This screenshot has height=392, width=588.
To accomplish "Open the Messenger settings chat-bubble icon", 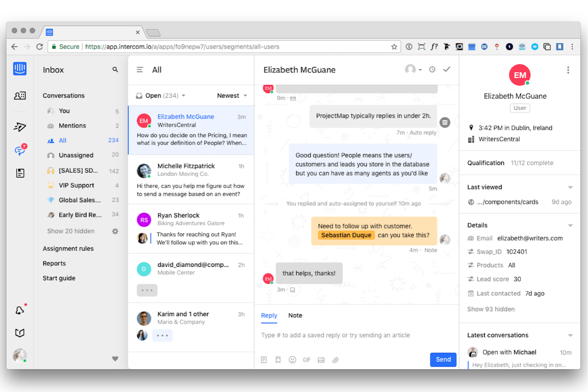I will 19,151.
